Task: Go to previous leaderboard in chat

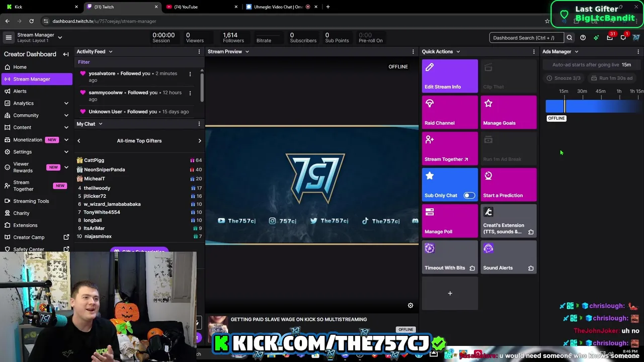Action: [79, 141]
